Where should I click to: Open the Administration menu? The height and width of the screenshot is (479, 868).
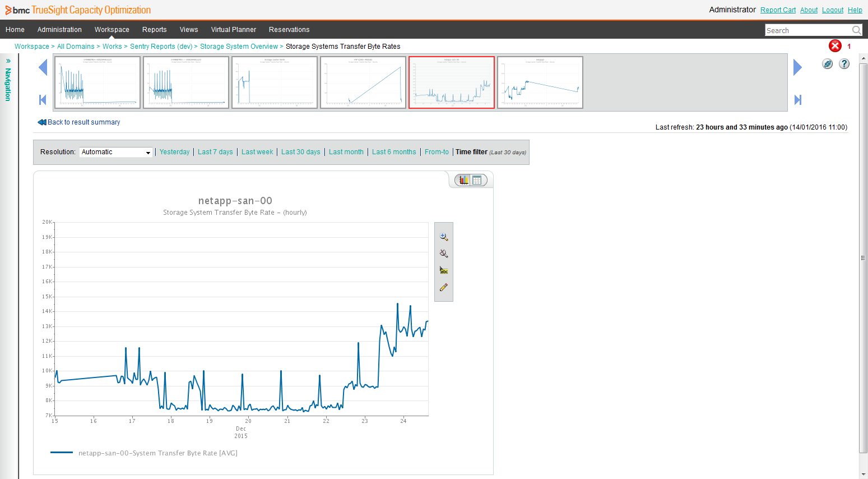click(x=59, y=30)
